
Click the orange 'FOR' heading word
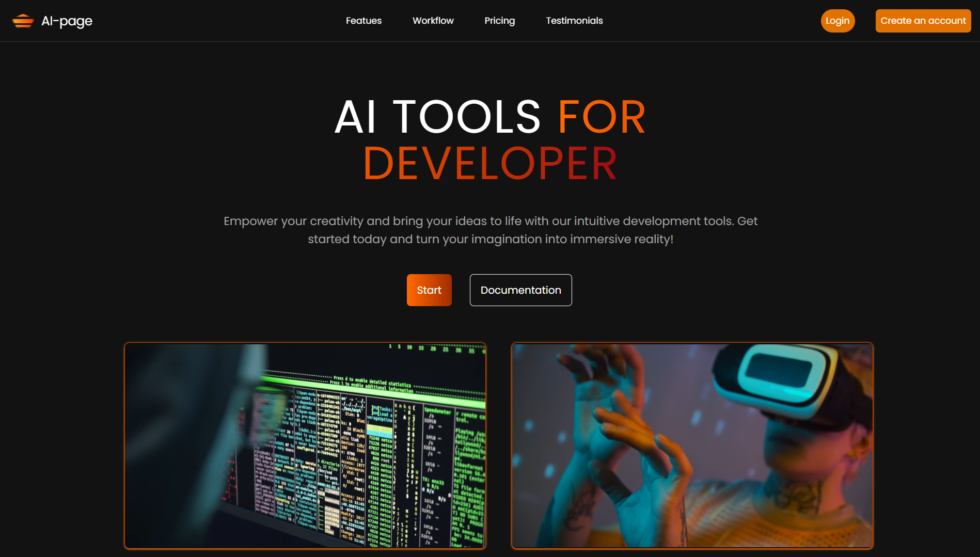tap(602, 117)
